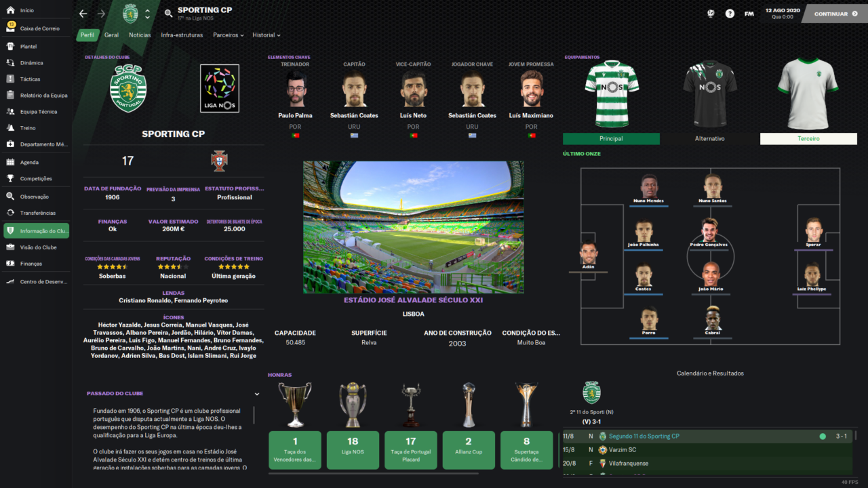Expand the Parceiros dropdown

point(229,35)
